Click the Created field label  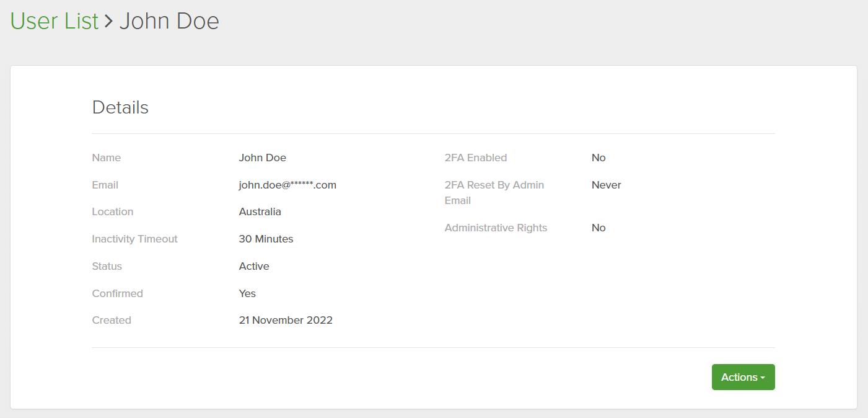click(x=112, y=320)
